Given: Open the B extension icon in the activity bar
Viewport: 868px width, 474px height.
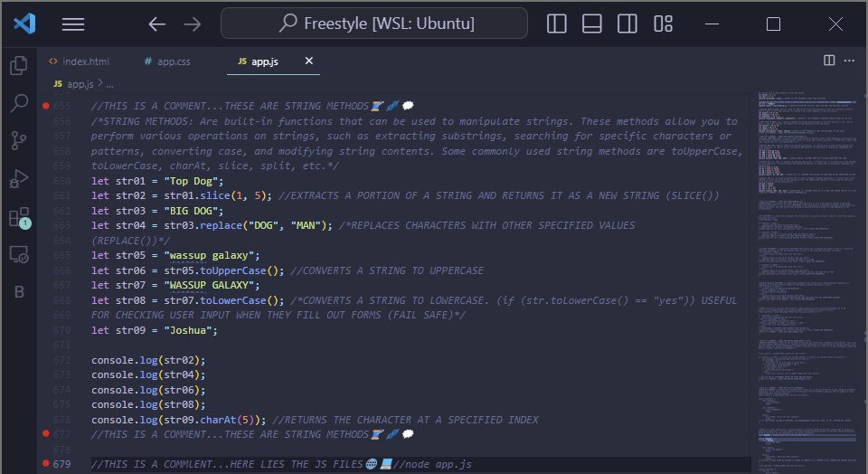Looking at the screenshot, I should coord(19,292).
